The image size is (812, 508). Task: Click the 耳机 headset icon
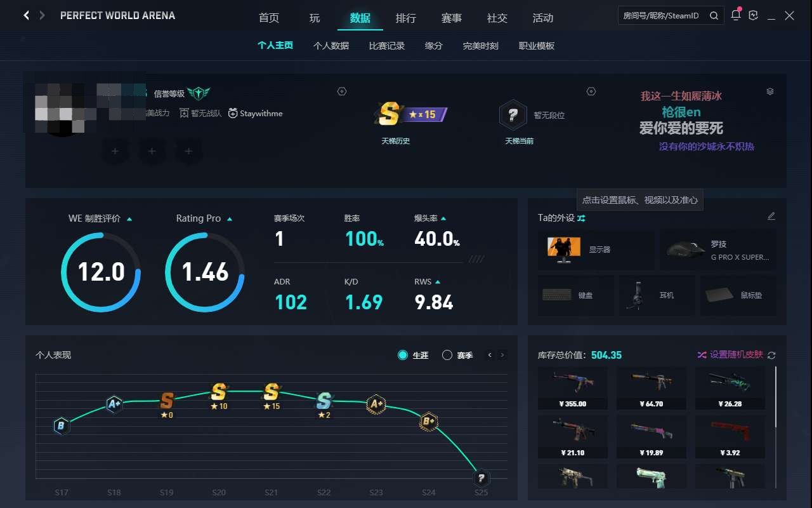coord(635,295)
